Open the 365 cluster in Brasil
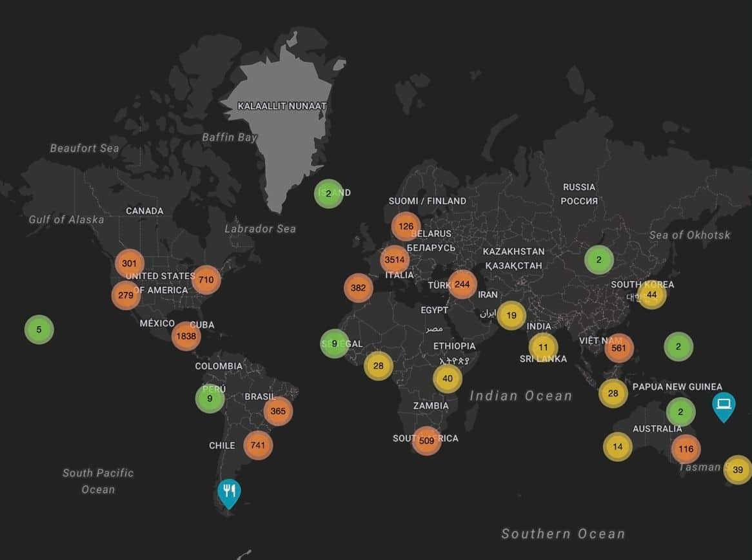The width and height of the screenshot is (752, 560). pyautogui.click(x=278, y=411)
